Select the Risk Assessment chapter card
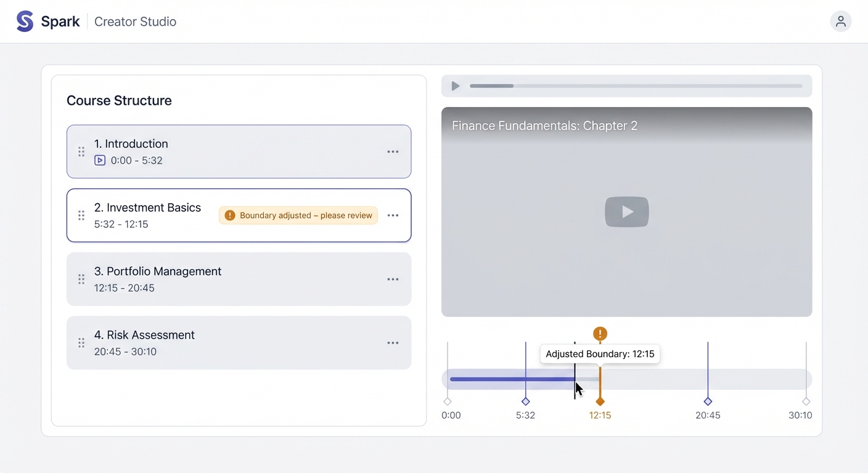868x473 pixels. 239,343
